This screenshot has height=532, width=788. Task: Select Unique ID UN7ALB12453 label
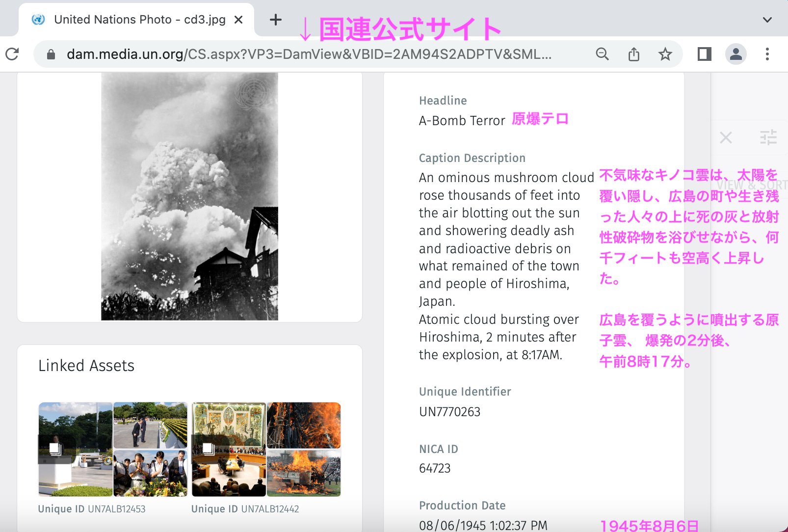pyautogui.click(x=92, y=509)
